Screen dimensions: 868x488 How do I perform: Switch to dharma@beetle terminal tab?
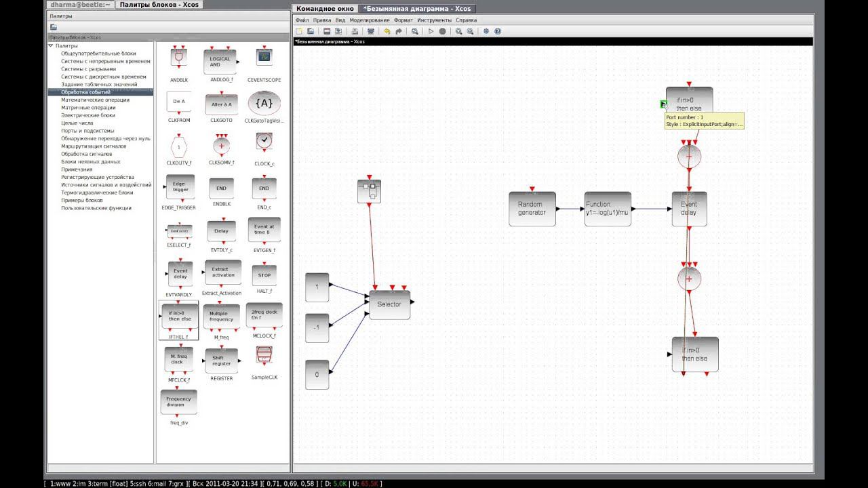(x=80, y=4)
